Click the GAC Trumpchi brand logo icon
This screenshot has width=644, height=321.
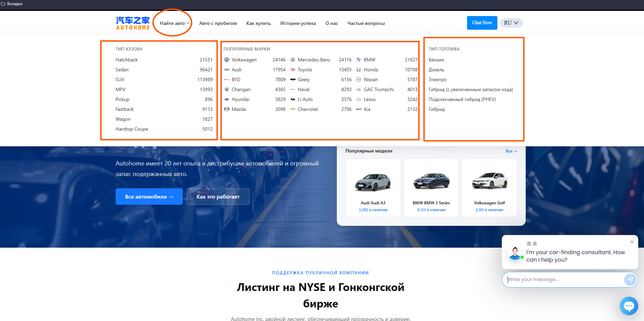click(x=359, y=89)
